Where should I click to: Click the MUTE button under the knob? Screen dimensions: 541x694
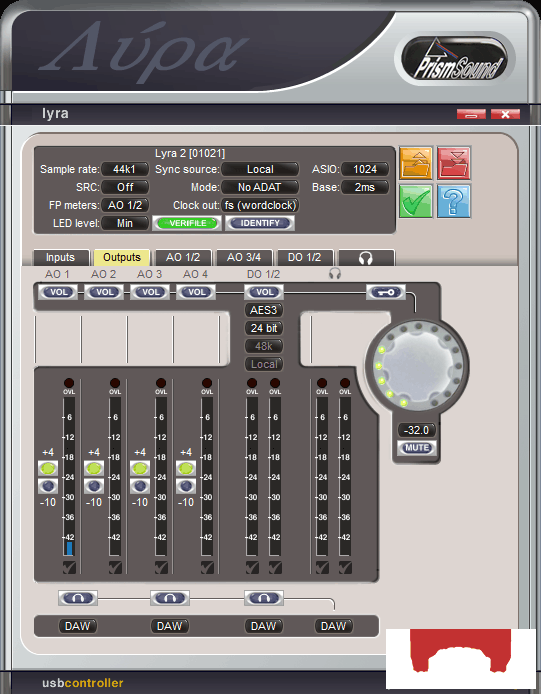[417, 448]
